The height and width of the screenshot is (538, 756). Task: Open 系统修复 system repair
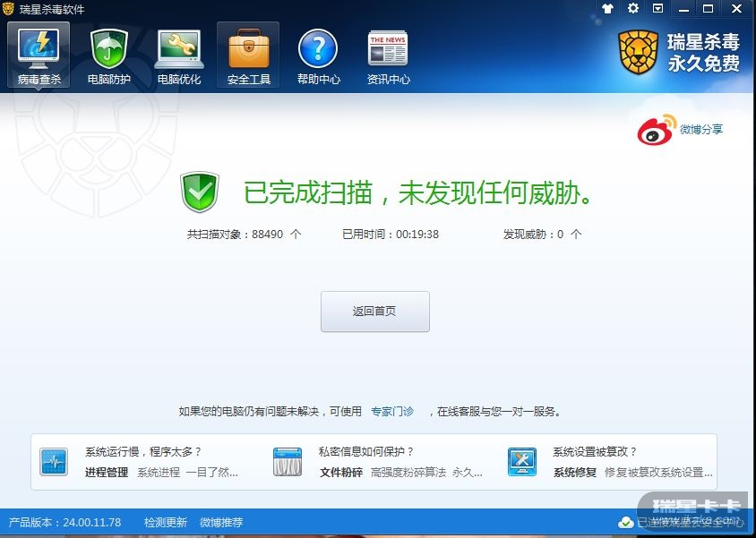(575, 473)
